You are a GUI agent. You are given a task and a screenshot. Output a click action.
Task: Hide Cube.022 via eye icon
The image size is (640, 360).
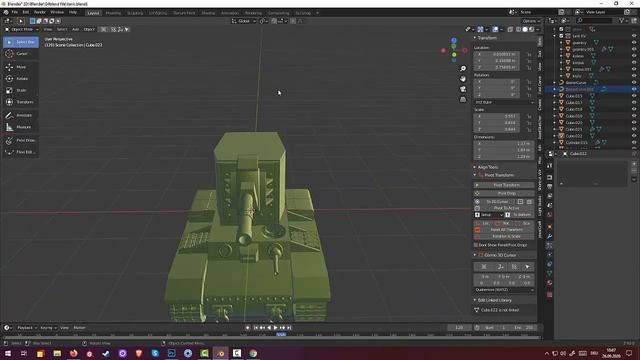coord(634,136)
